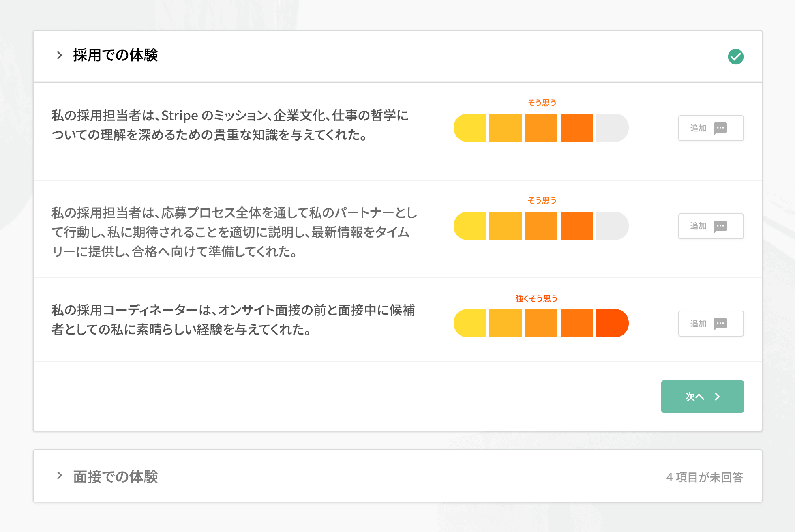Collapse the 採用での体験 section chevron
The width and height of the screenshot is (795, 532).
tap(60, 55)
